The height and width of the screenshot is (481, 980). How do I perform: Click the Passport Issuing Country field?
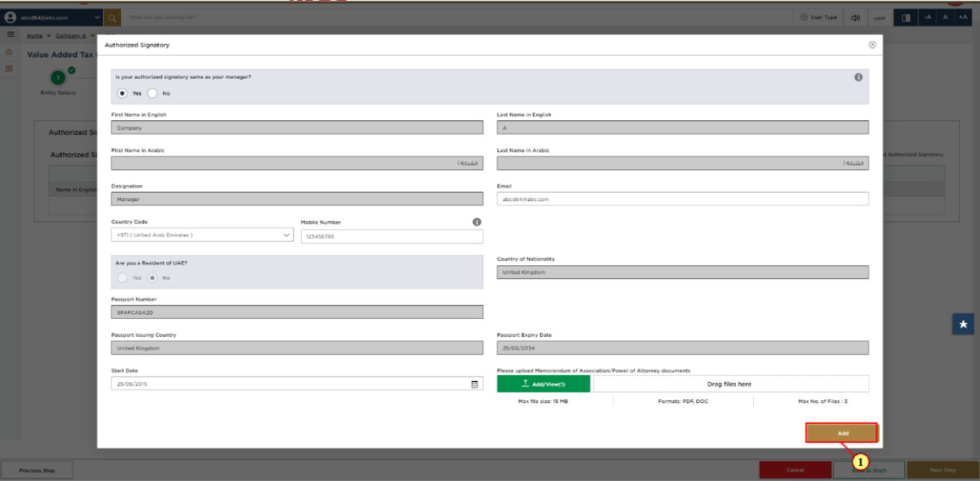297,348
